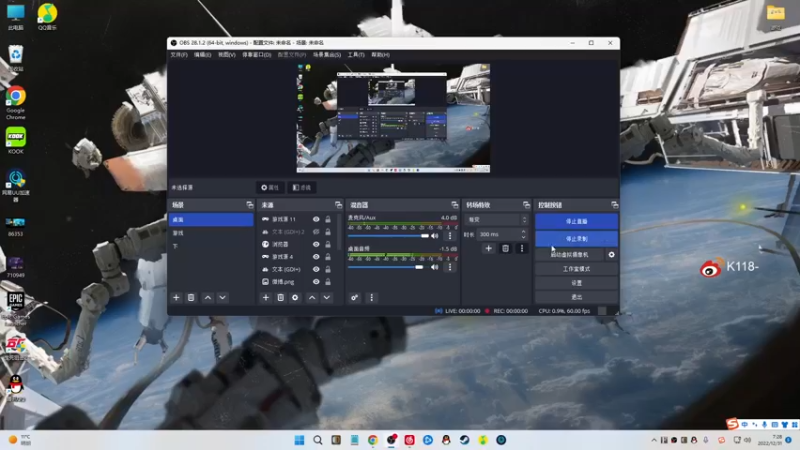Viewport: 800px width, 450px height.
Task: Pop out the Scene Transitions dock
Action: click(x=526, y=205)
